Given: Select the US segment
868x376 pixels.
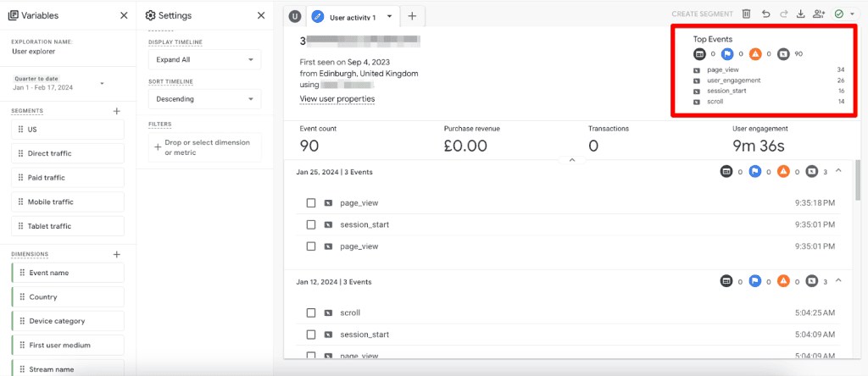Looking at the screenshot, I should 68,130.
